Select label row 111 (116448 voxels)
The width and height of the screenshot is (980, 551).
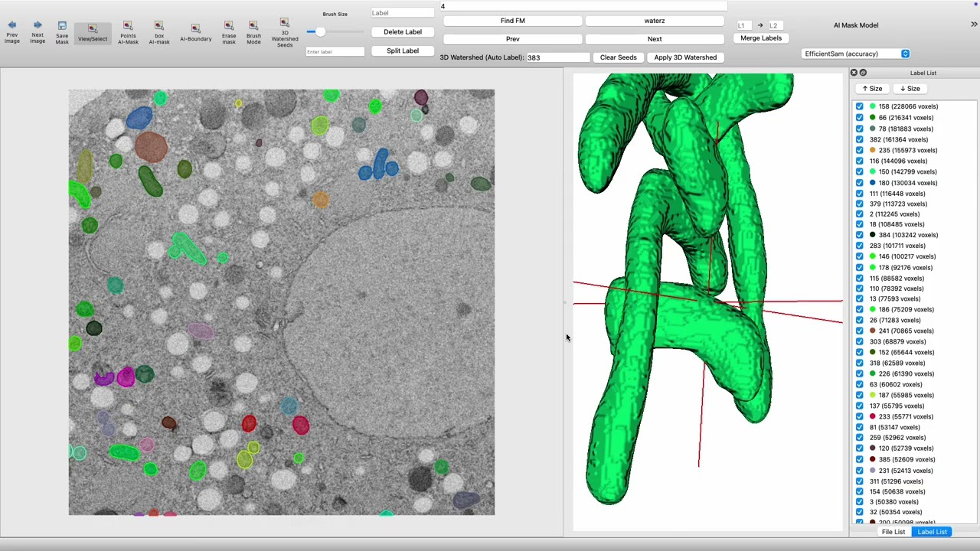(915, 194)
